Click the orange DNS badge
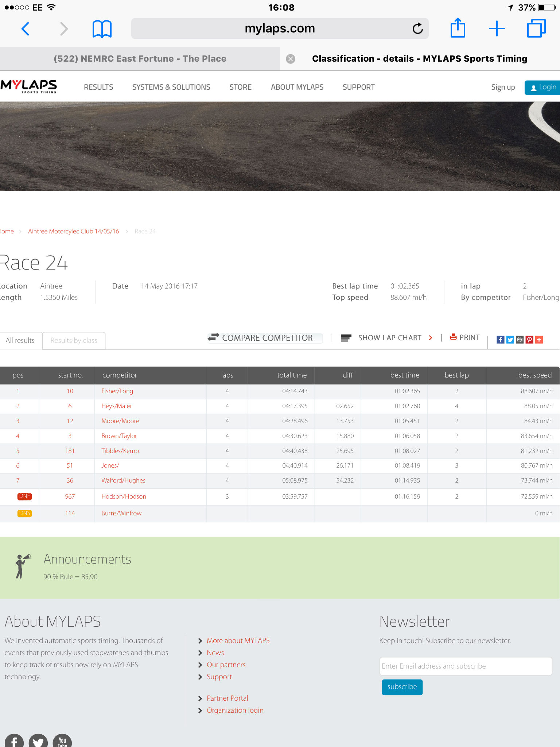Viewport: 560px width, 747px height. coord(24,513)
